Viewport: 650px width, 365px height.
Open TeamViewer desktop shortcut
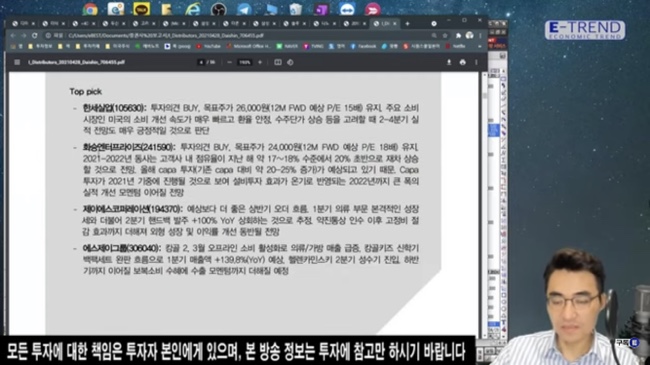coord(347,9)
